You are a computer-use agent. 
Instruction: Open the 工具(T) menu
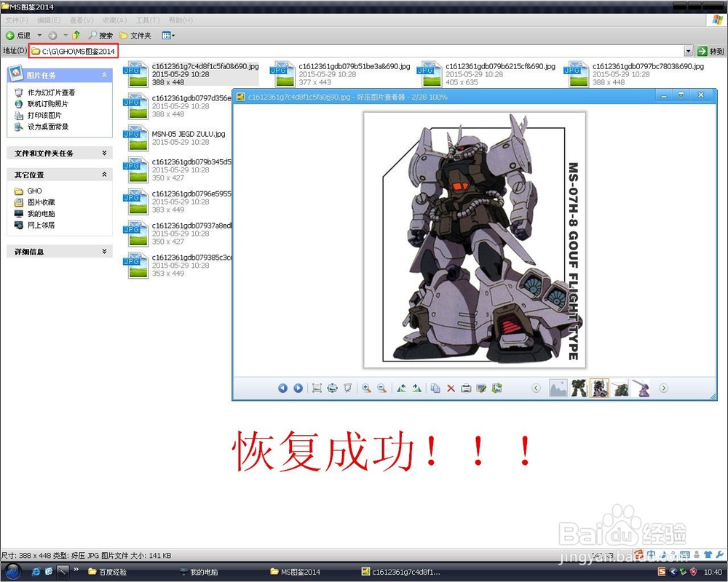pyautogui.click(x=148, y=20)
